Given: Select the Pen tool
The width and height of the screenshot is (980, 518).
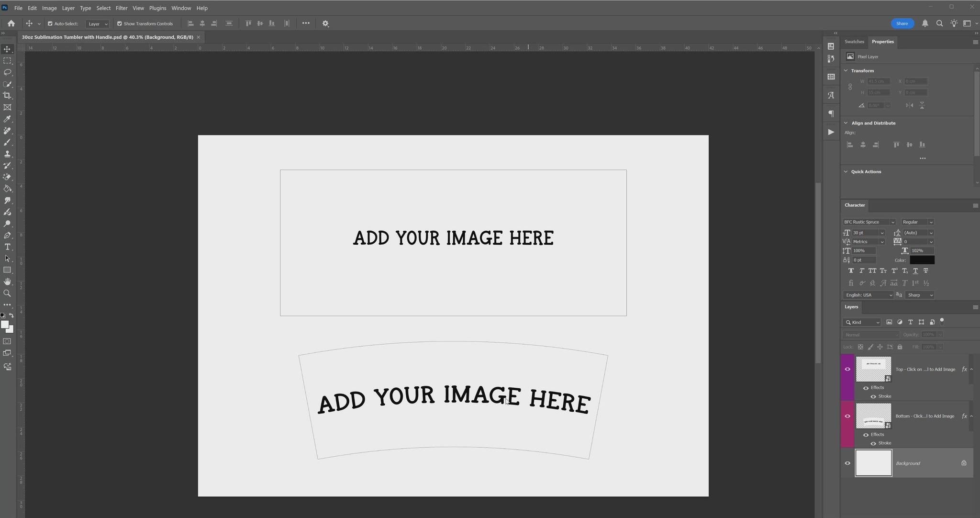Looking at the screenshot, I should click(7, 236).
